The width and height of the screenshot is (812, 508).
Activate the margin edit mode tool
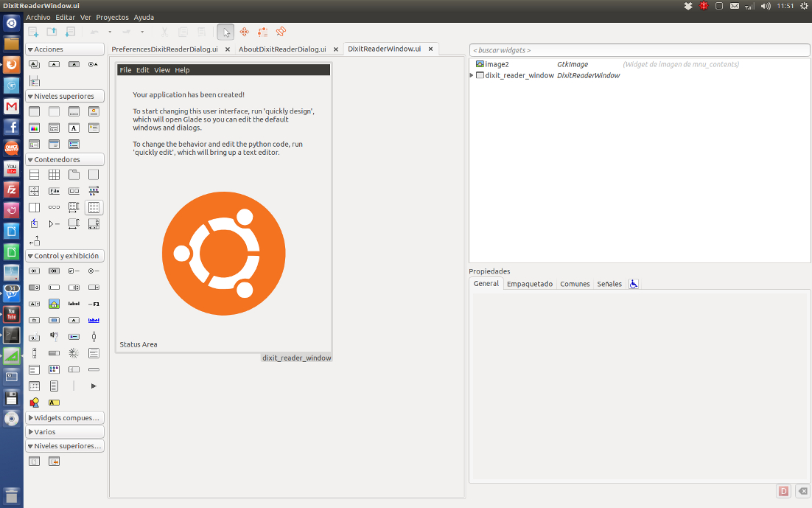(x=262, y=32)
